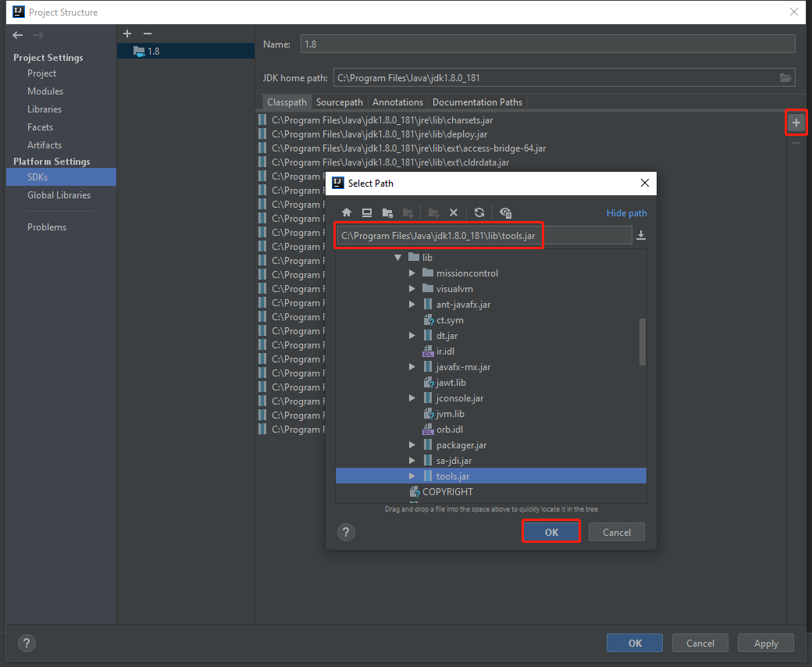
Task: Open Facets settings
Action: click(x=40, y=127)
